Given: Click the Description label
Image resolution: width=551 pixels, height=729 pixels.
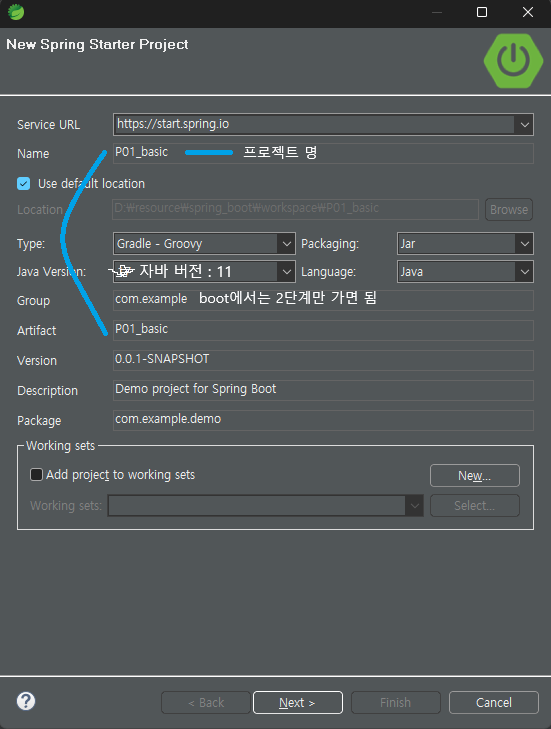Looking at the screenshot, I should tap(47, 391).
